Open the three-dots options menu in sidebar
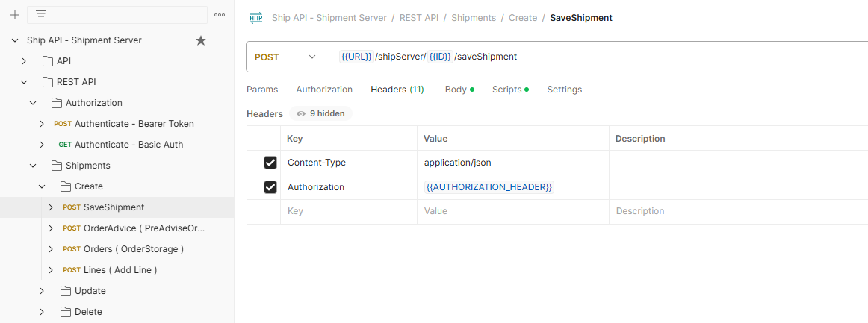This screenshot has width=868, height=323. pos(220,15)
